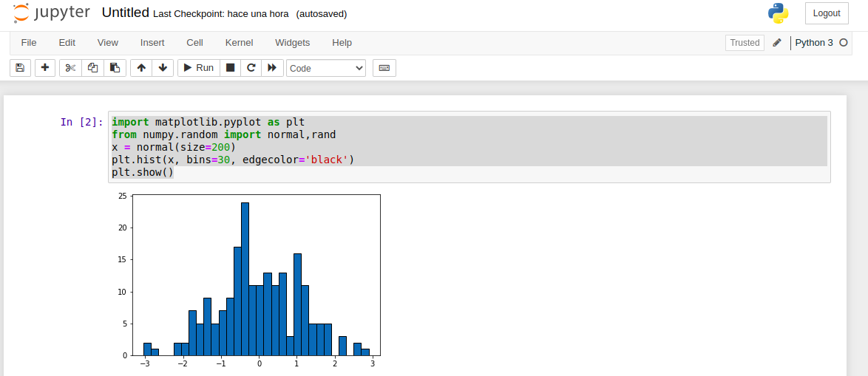Screen dimensions: 868x376
Task: Move the selected cell up
Action: point(141,68)
